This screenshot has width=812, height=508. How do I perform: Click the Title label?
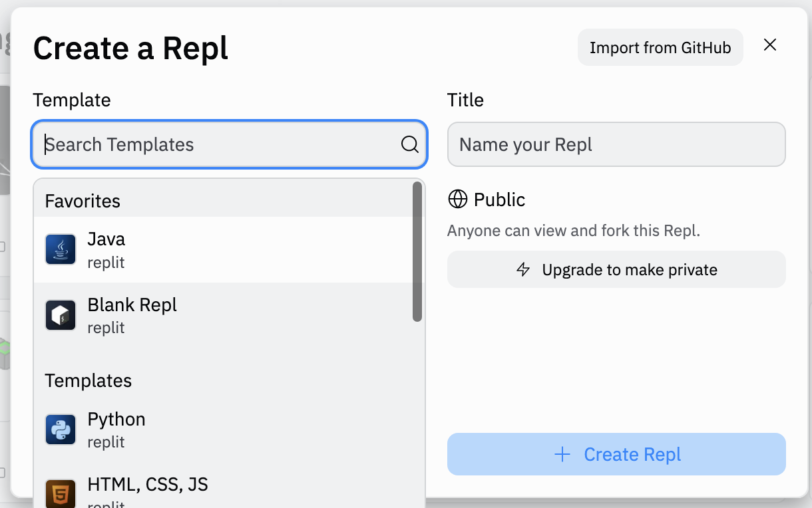click(x=465, y=100)
